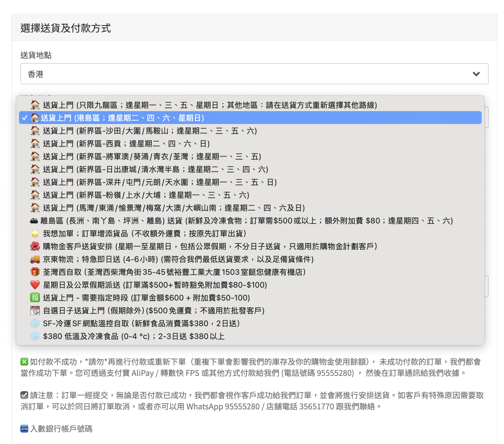Click the red heart icon for 星期日及公眾假期派送

click(35, 285)
